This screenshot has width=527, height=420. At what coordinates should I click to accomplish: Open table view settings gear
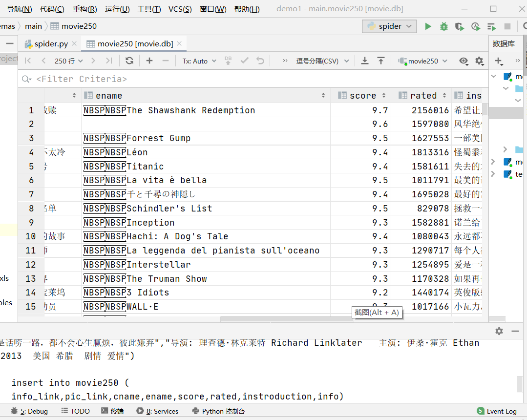coord(479,61)
